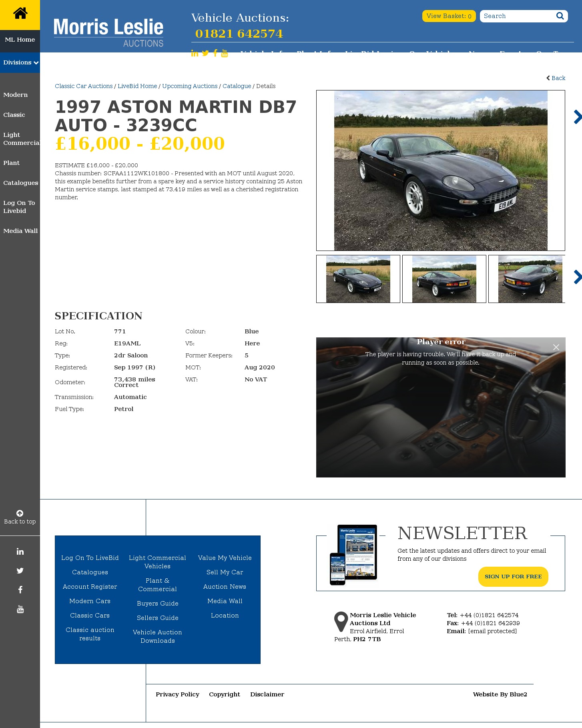Open the sidebar YouTube icon
Viewport: 582px width, 728px height.
[x=20, y=609]
